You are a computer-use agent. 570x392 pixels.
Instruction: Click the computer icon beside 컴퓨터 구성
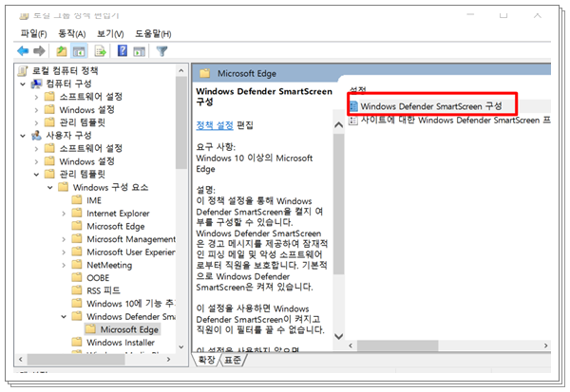36,84
